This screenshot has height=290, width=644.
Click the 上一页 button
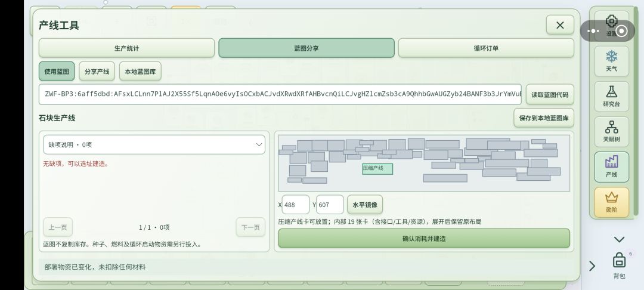(x=58, y=227)
